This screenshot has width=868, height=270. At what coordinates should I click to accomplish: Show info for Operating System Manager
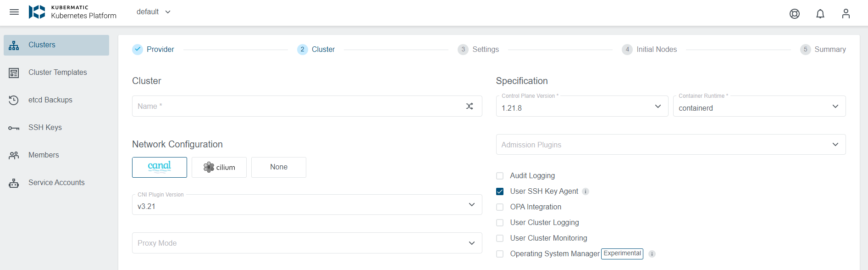(652, 254)
